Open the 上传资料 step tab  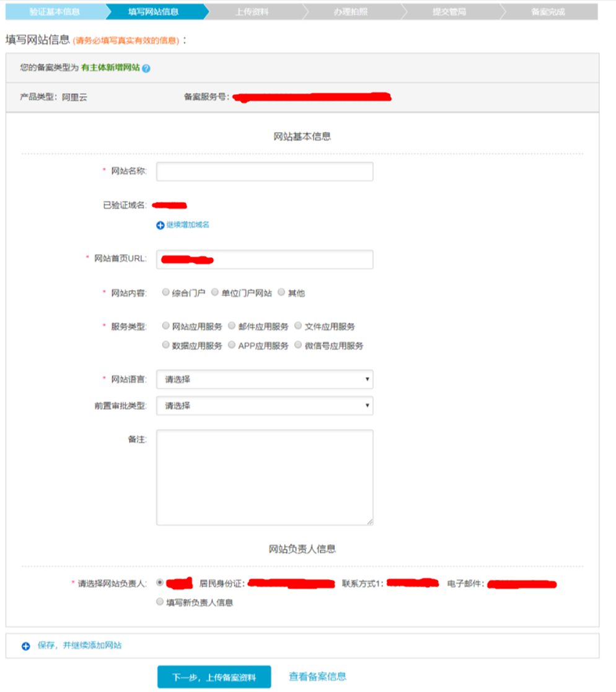252,12
